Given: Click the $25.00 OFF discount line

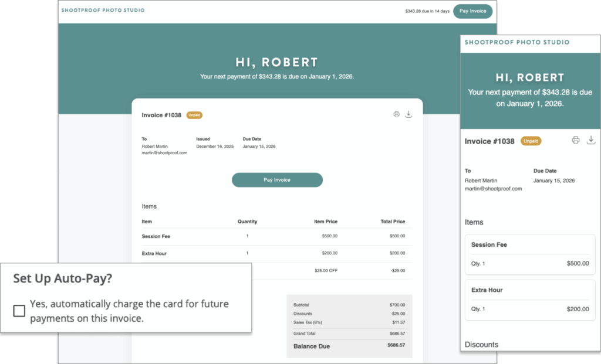Looking at the screenshot, I should 326,271.
